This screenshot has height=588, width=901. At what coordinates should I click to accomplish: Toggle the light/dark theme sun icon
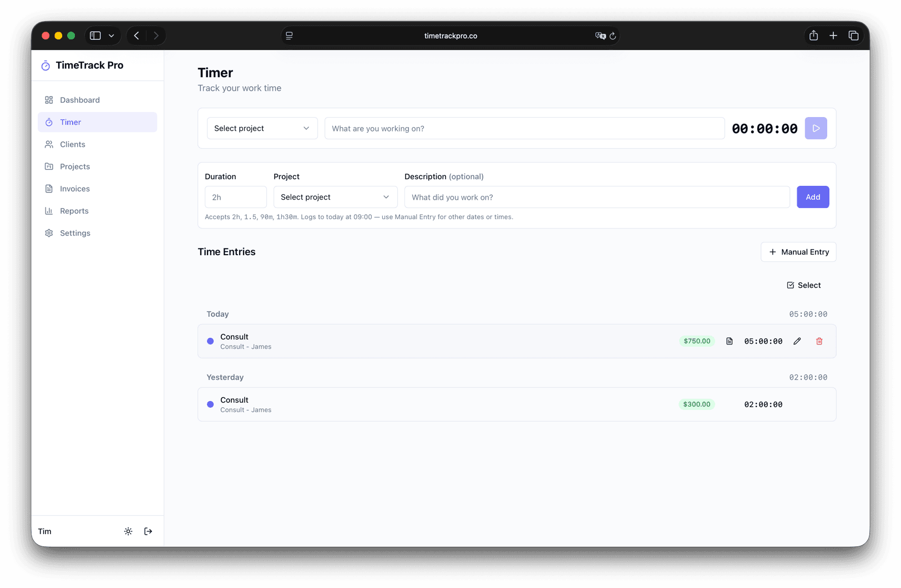point(128,531)
